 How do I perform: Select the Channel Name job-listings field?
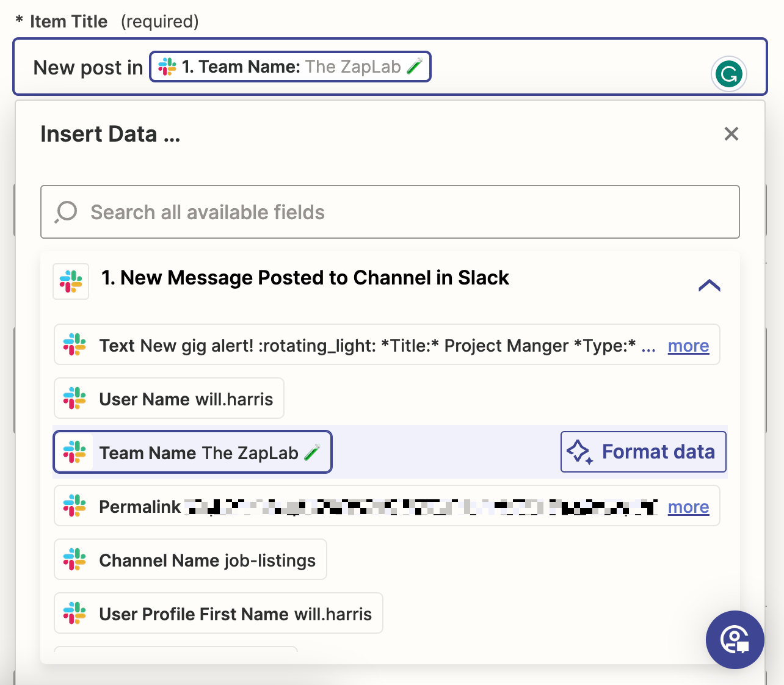191,560
